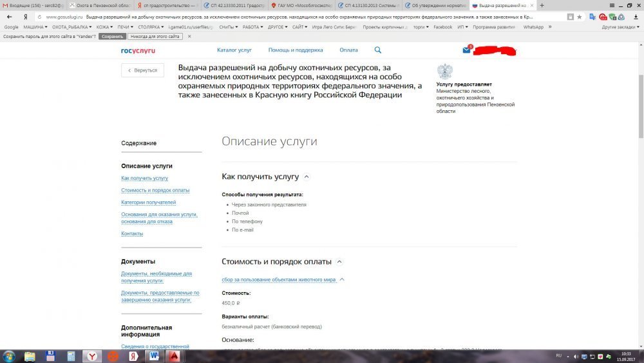Open Yandex Browser taskbar icon

click(92, 357)
